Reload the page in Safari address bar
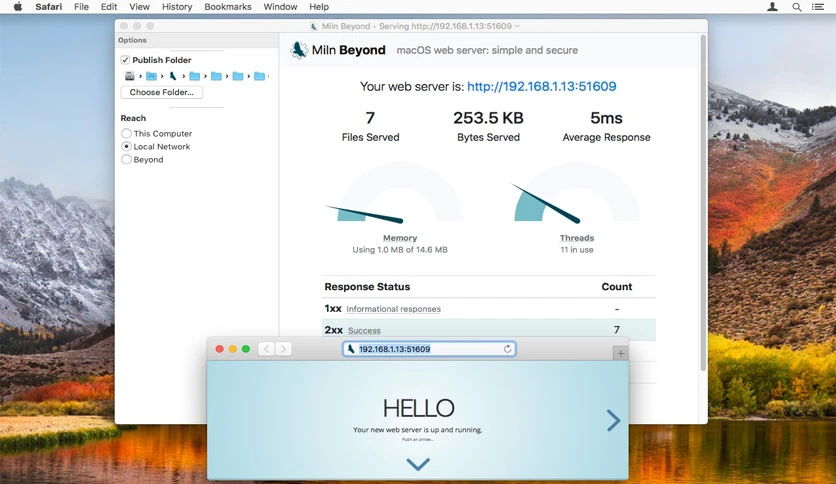Image resolution: width=836 pixels, height=484 pixels. tap(508, 349)
